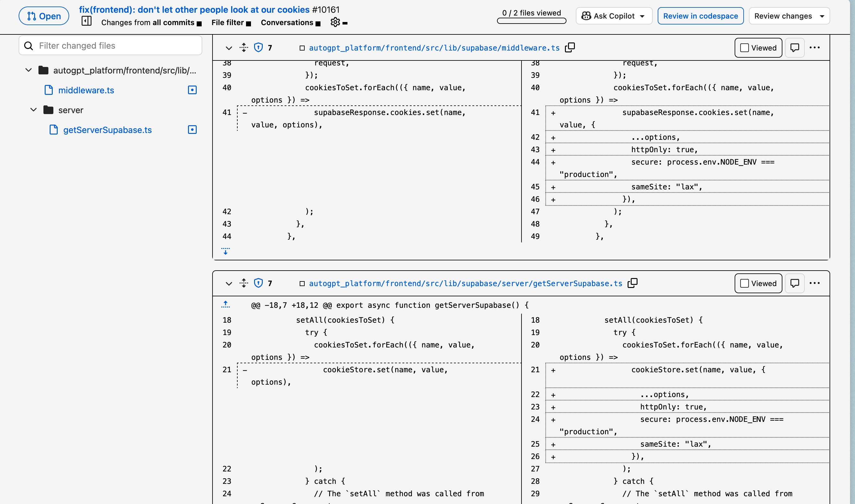The width and height of the screenshot is (855, 504).
Task: Select middleware.ts in the file tree
Action: click(x=86, y=90)
